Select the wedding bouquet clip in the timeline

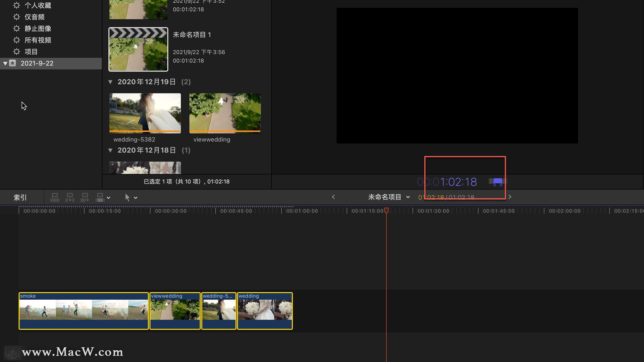coord(265,311)
